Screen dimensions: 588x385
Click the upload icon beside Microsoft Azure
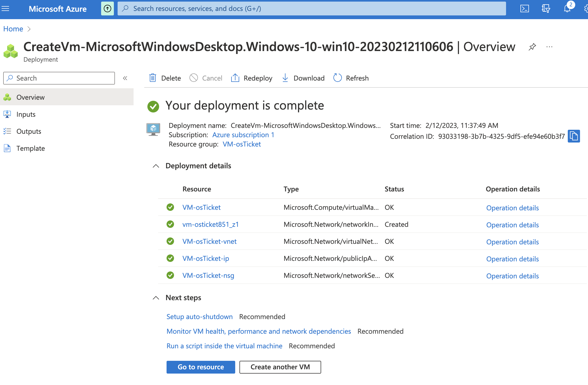pos(107,9)
